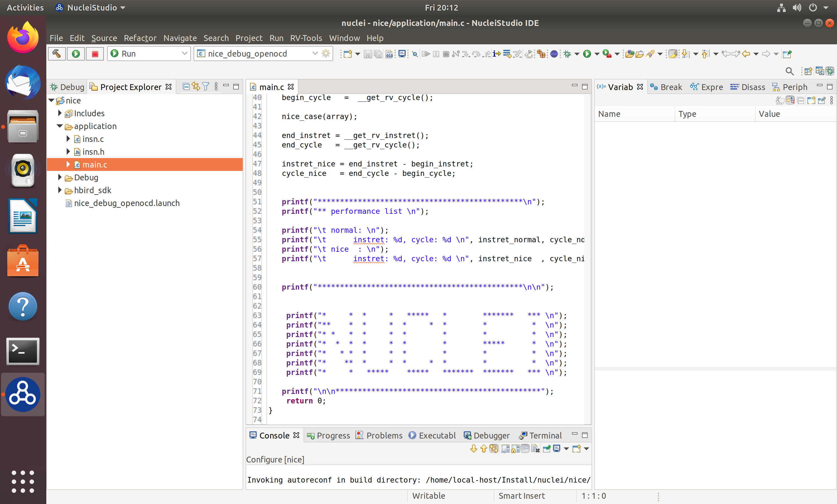Click the Type column header

tap(687, 114)
